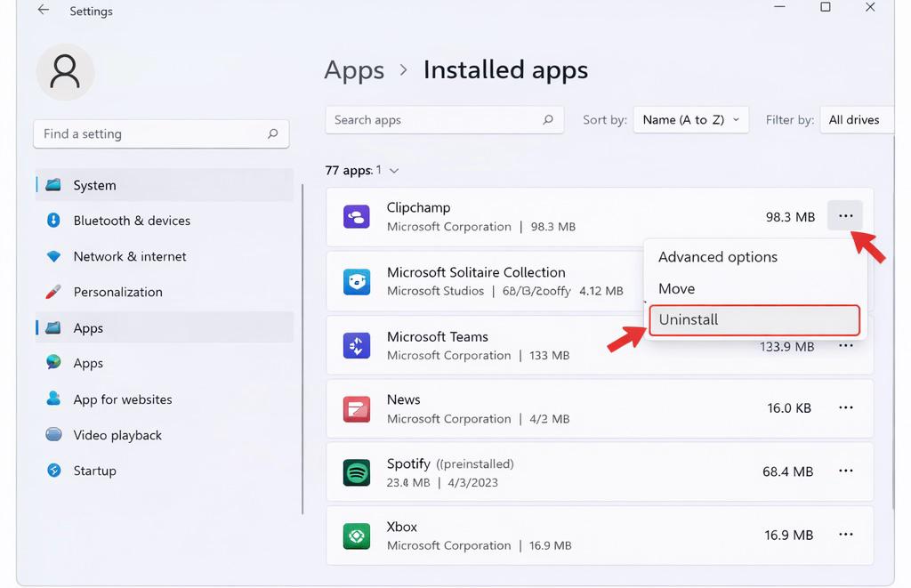Open the All drives filter dropdown

pos(857,119)
